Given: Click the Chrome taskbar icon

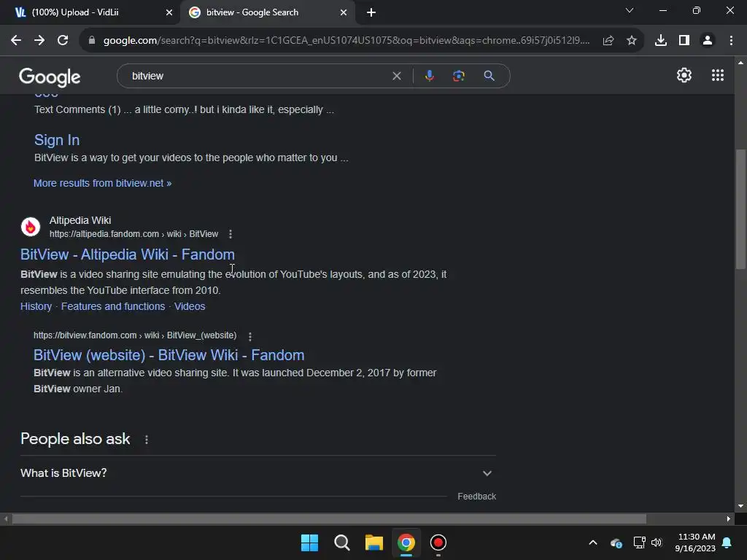Looking at the screenshot, I should pos(406,542).
